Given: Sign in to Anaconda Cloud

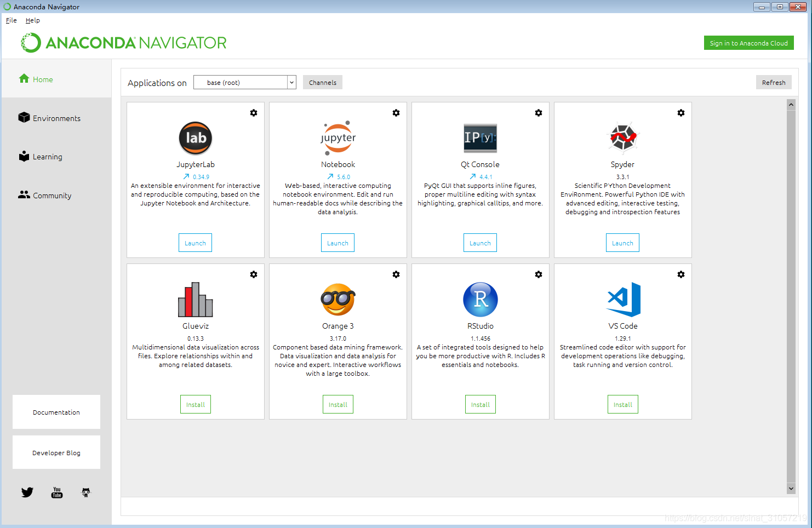Looking at the screenshot, I should click(749, 43).
